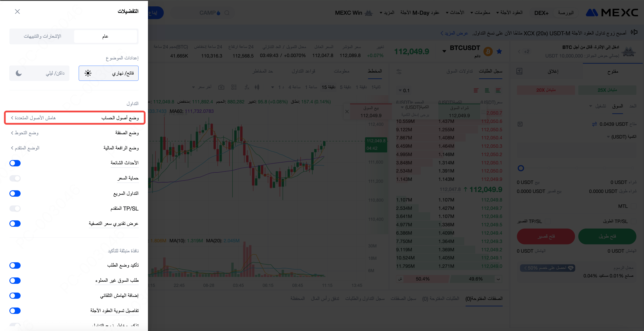644x331 pixels.
Task: Click the chart screenshot camera icon
Action: pos(221,87)
